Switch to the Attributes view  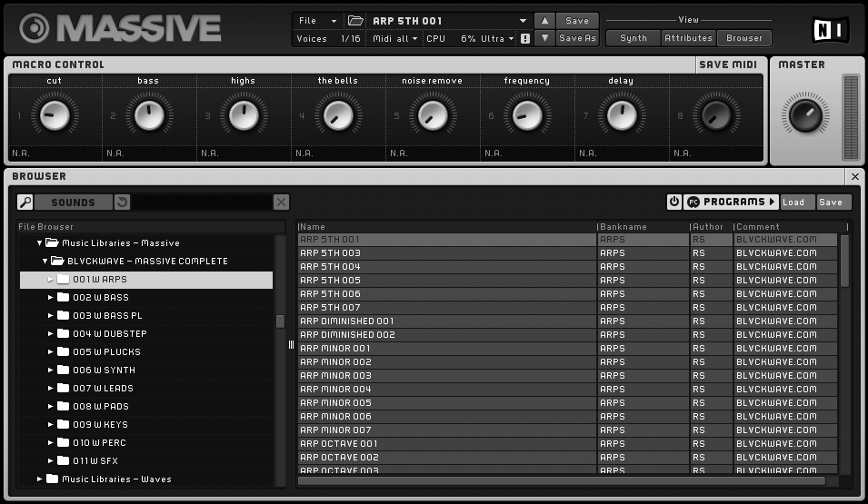688,38
